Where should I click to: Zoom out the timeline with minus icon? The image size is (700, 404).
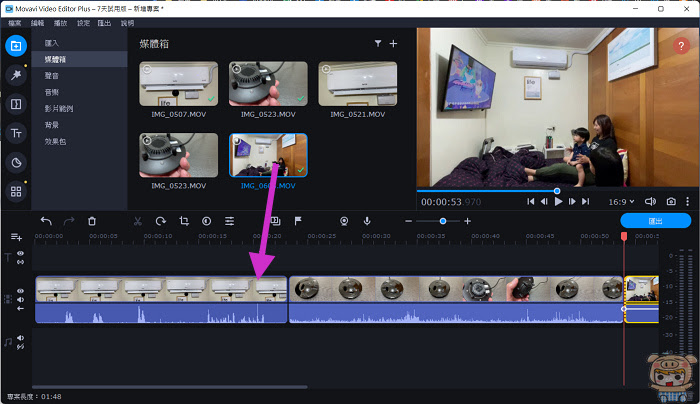pos(408,221)
